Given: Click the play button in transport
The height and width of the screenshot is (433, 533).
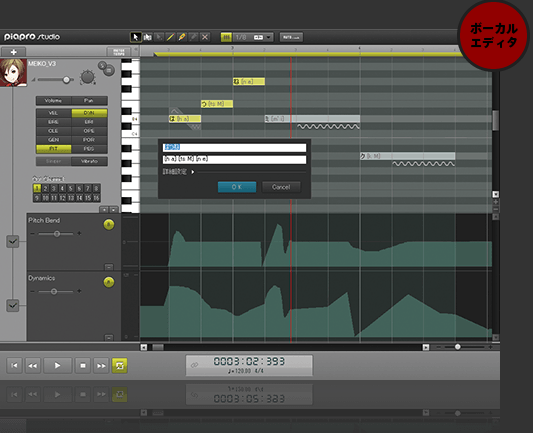Looking at the screenshot, I should tap(57, 365).
